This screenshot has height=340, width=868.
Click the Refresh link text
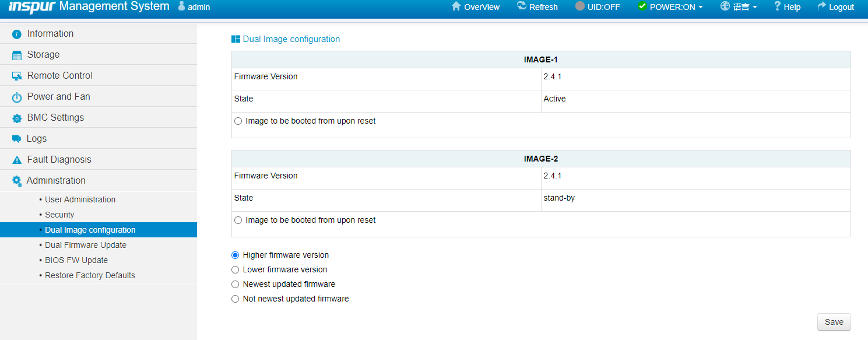pos(543,7)
